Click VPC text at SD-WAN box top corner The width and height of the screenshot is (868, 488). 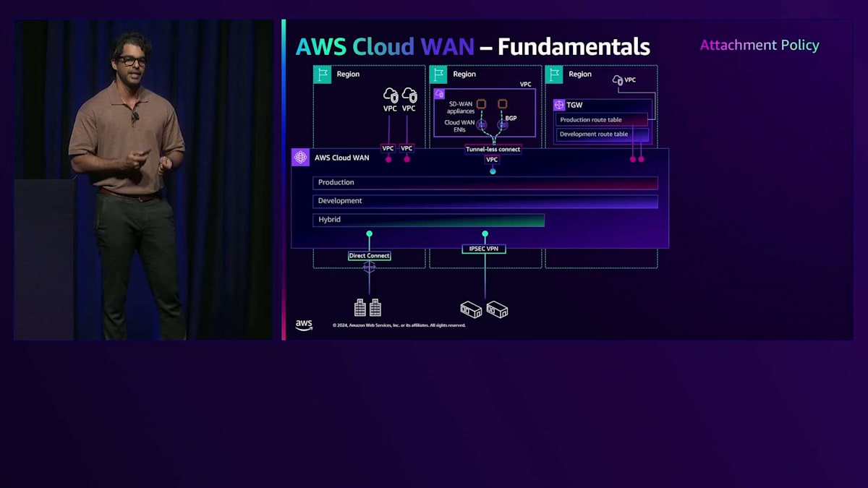tap(526, 85)
